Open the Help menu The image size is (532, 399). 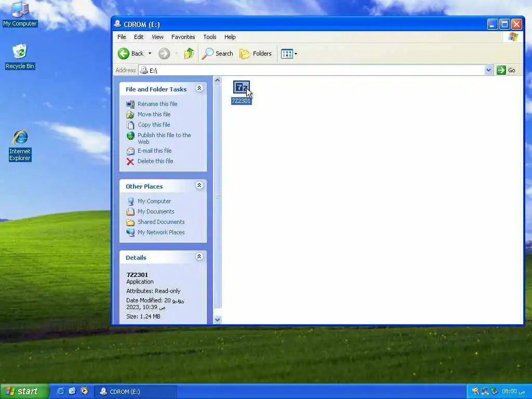(230, 37)
